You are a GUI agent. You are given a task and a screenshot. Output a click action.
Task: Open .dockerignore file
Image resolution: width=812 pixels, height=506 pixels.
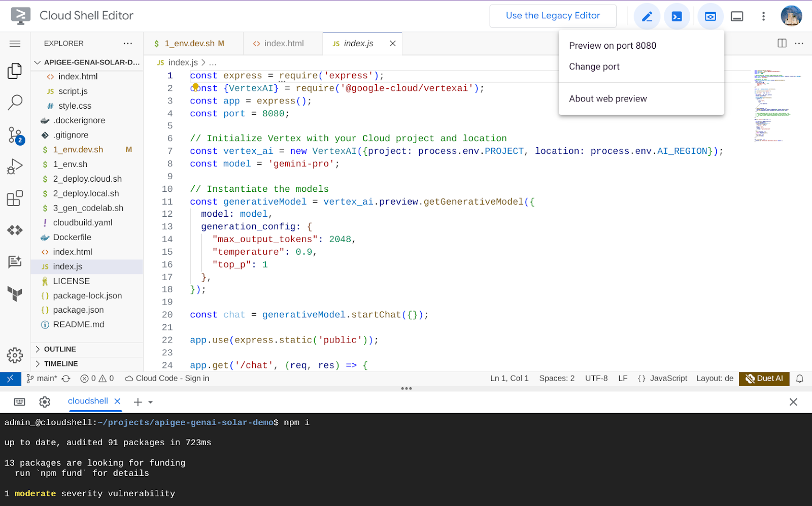click(87, 121)
